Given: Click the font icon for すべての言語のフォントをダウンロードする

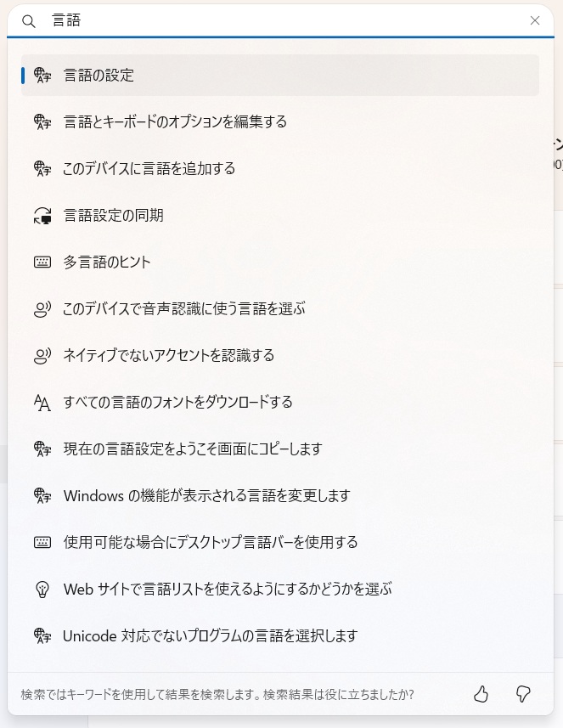Looking at the screenshot, I should point(42,403).
